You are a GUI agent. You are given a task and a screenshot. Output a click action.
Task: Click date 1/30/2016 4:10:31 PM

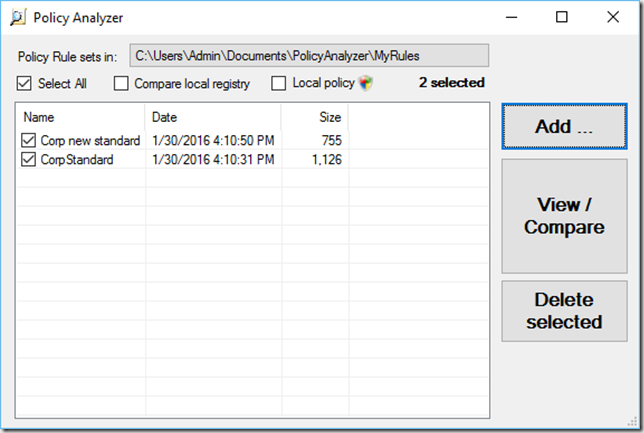click(x=213, y=159)
